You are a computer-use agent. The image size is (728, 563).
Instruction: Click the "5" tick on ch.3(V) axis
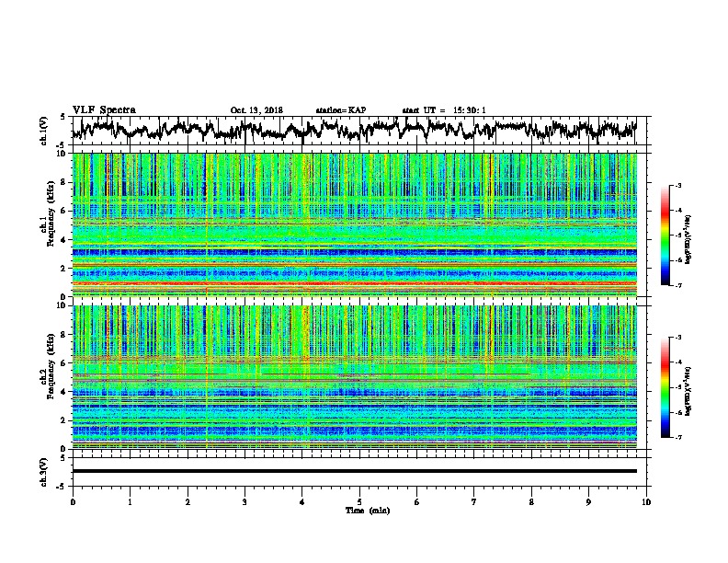point(63,458)
